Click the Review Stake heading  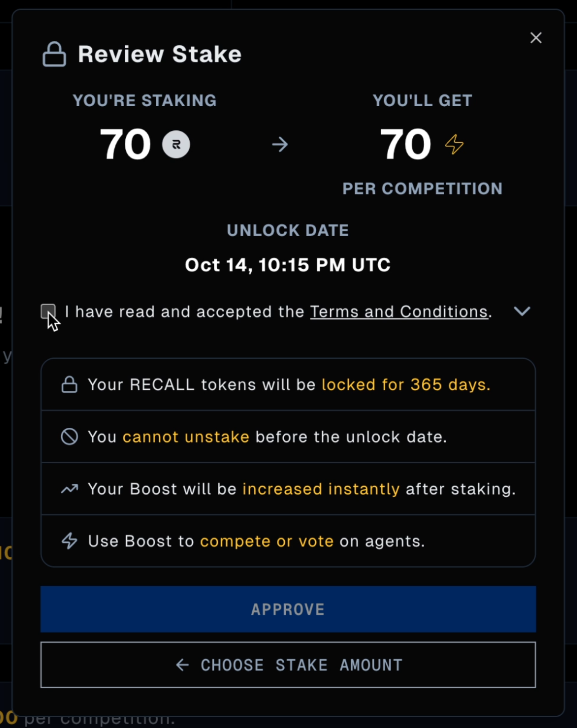(160, 54)
